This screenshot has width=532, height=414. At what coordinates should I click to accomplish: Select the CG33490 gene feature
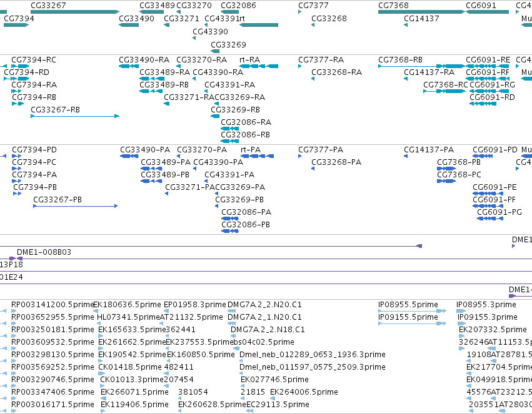[129, 25]
